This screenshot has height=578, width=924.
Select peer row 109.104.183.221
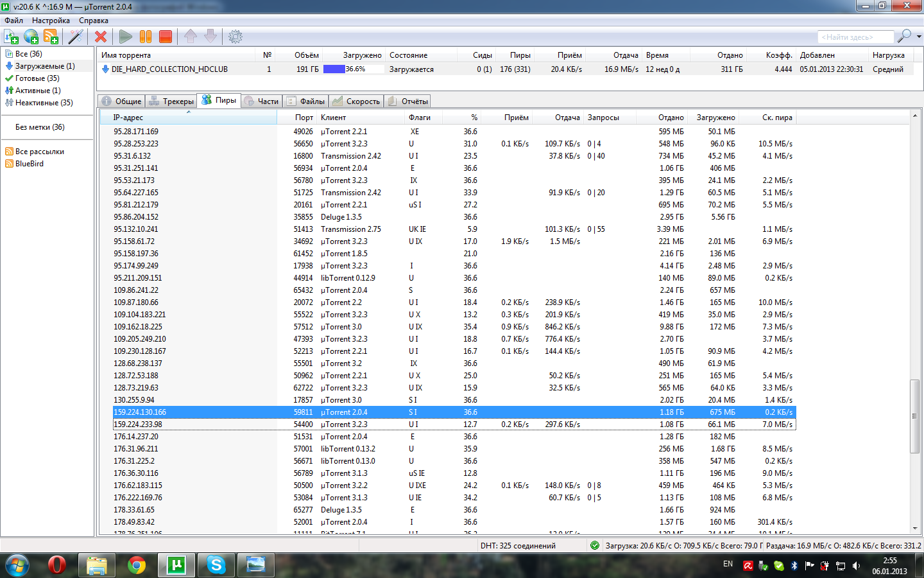pos(454,315)
